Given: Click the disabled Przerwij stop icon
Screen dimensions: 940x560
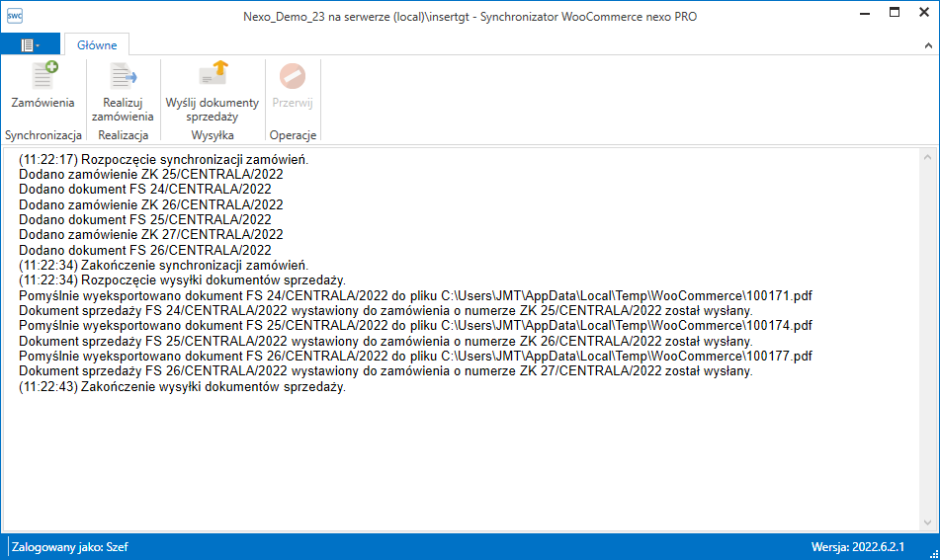Looking at the screenshot, I should 293,76.
